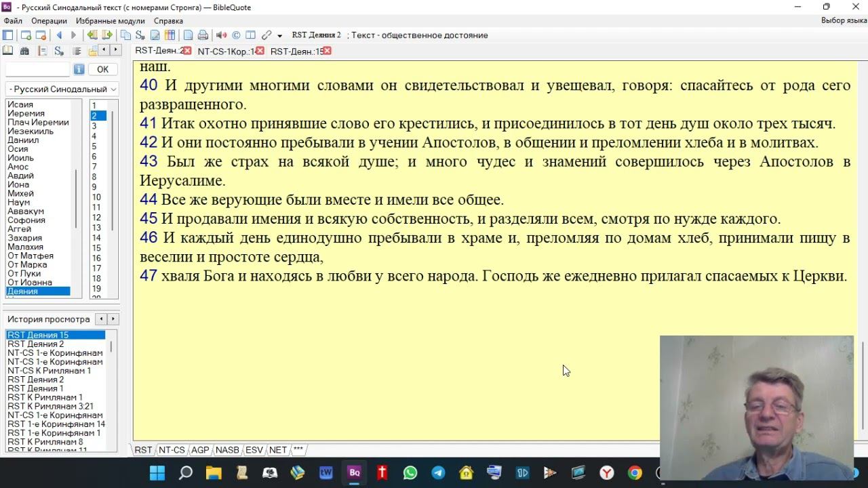This screenshot has width=868, height=488.
Task: Click the blue info button beside search field
Action: click(x=79, y=69)
